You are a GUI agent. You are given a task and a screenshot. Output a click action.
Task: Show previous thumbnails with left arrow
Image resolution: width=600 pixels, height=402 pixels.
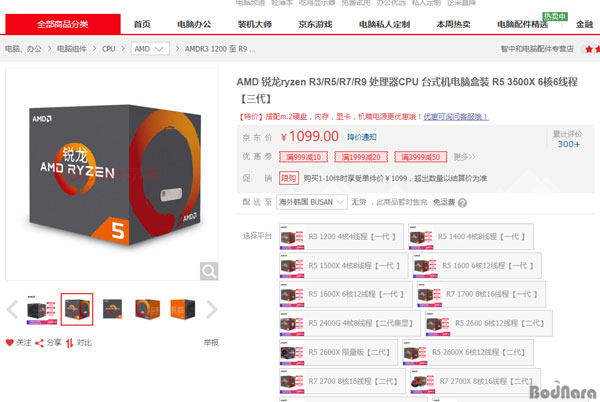pyautogui.click(x=13, y=309)
